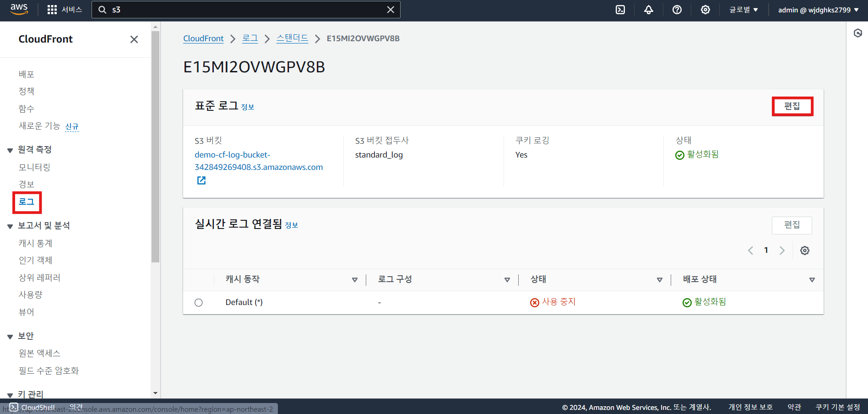Open the help question mark icon

point(677,10)
